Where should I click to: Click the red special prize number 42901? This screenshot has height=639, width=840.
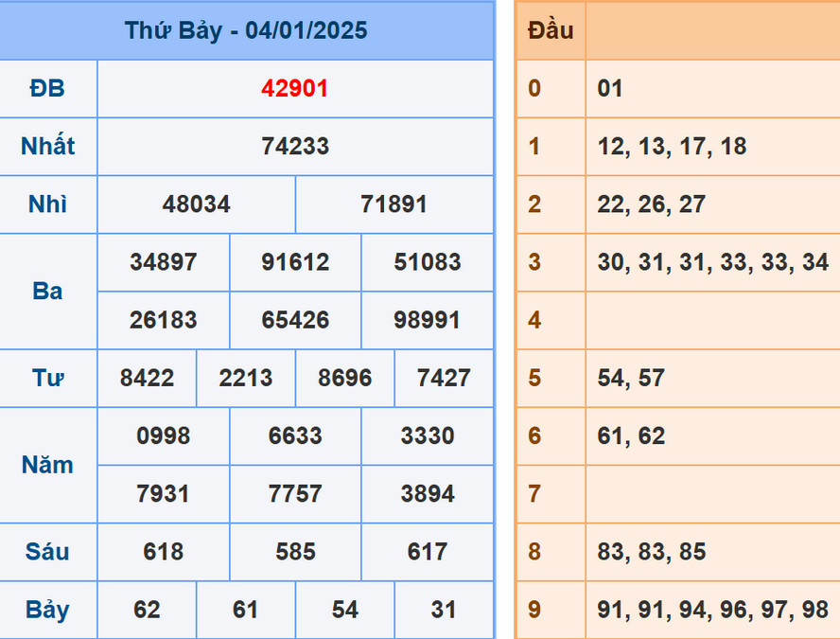(x=294, y=88)
